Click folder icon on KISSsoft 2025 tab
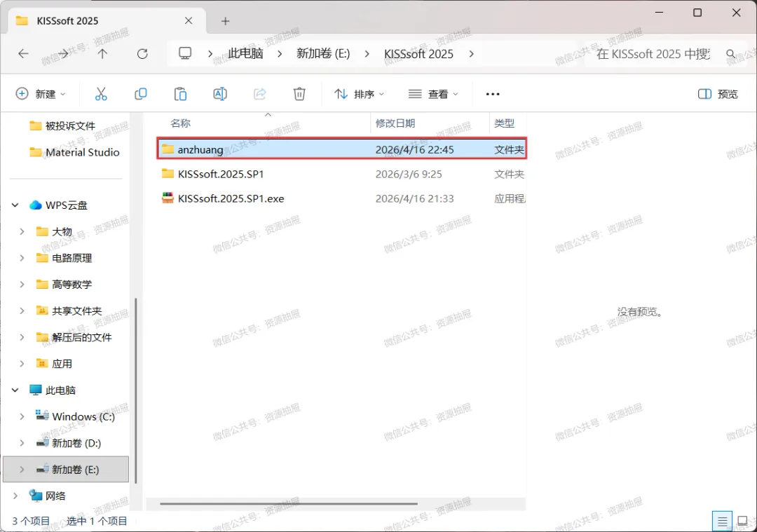757x532 pixels. [x=22, y=21]
